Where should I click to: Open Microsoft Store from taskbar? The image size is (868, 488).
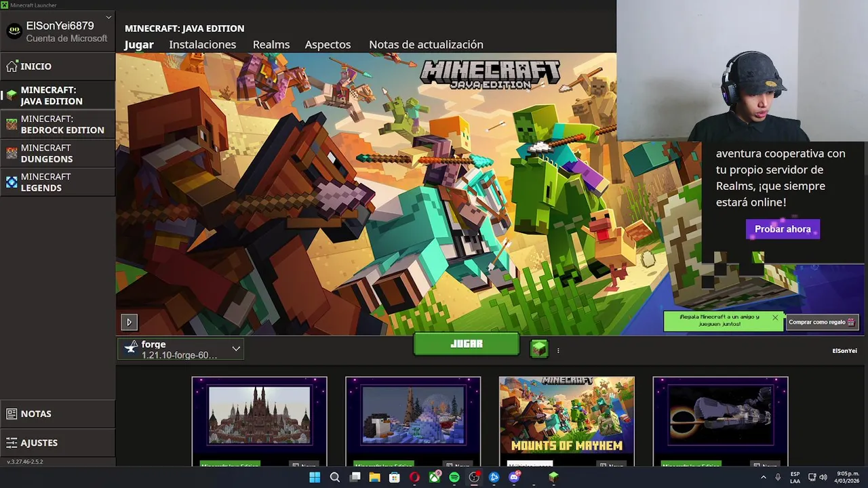click(395, 477)
